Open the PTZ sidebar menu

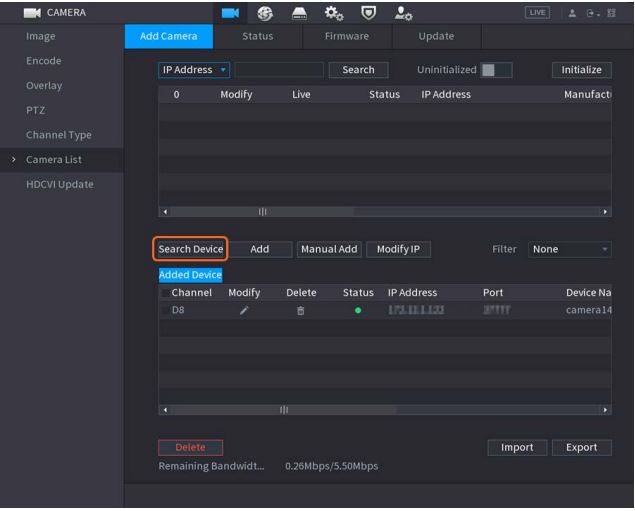coord(36,110)
